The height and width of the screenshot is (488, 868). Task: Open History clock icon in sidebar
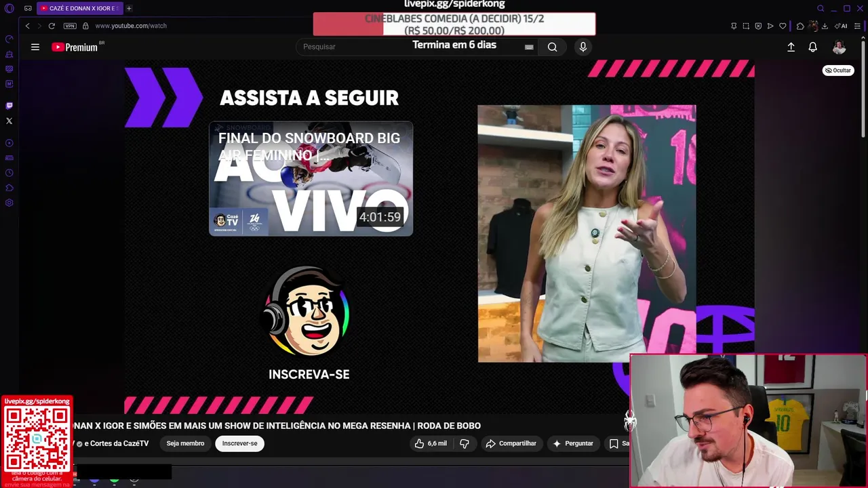[9, 173]
